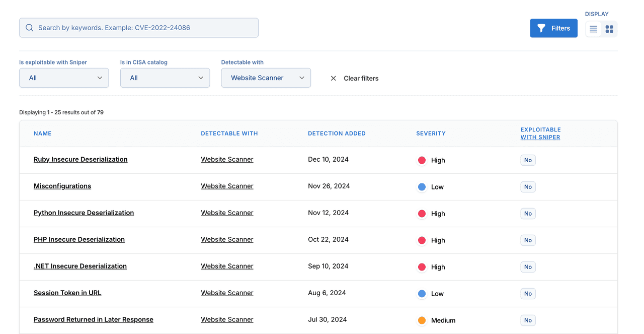
Task: Switch to list display view
Action: (x=593, y=29)
